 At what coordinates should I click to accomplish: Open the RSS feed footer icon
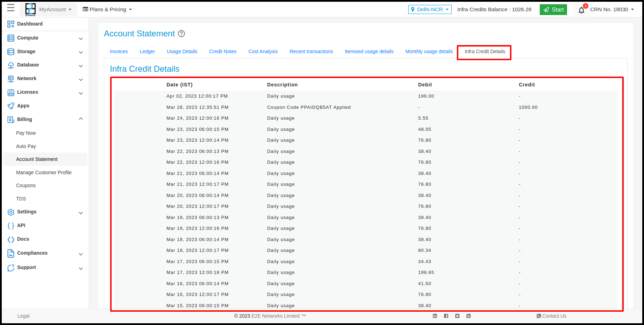(468, 316)
